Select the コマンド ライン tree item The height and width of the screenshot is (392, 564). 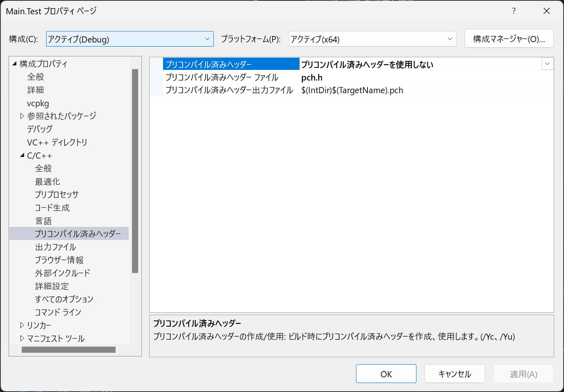[58, 312]
